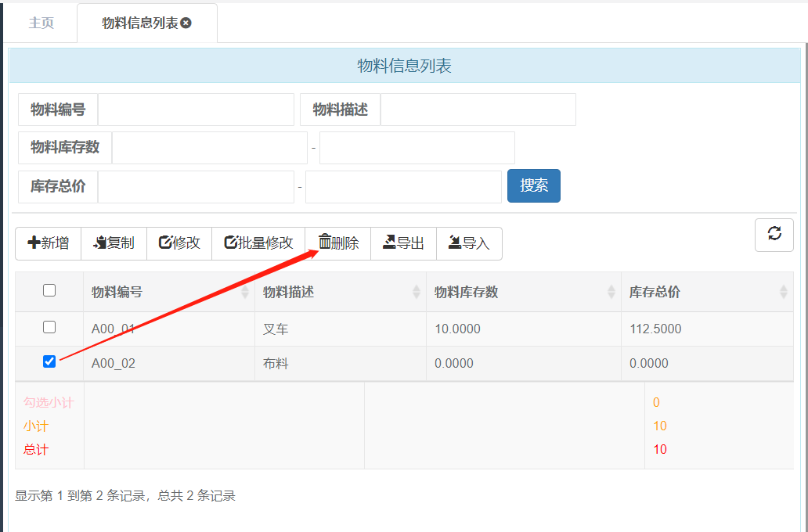Click the 物料信息列表 panel heading
The height and width of the screenshot is (532, 808).
pyautogui.click(x=405, y=66)
